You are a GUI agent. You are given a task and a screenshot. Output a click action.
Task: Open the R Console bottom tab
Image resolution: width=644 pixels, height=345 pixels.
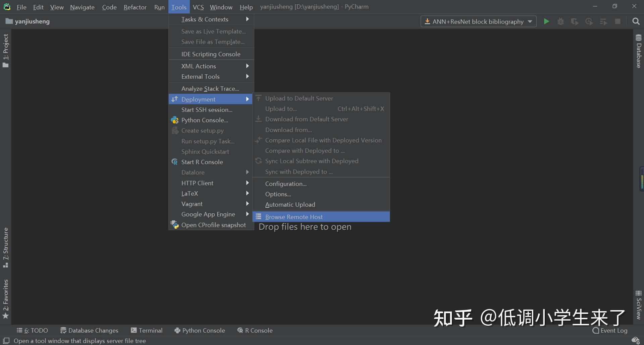(255, 331)
